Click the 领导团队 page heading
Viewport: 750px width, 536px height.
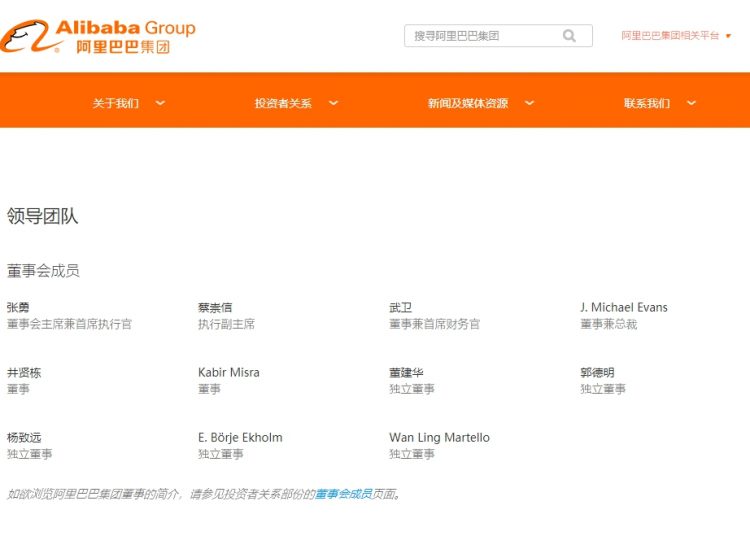tap(43, 216)
